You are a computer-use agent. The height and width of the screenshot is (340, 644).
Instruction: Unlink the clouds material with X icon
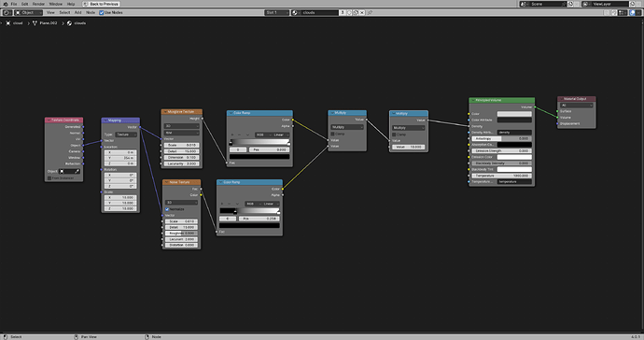(x=362, y=13)
